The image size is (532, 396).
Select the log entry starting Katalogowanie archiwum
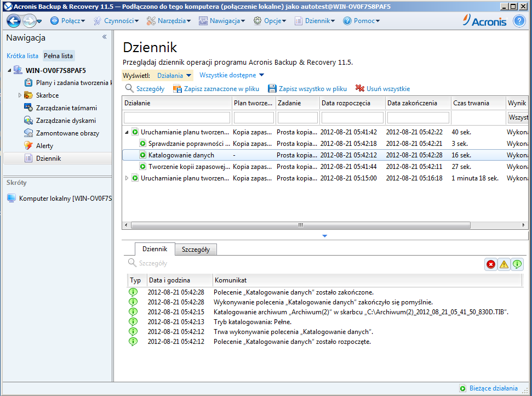point(325,312)
